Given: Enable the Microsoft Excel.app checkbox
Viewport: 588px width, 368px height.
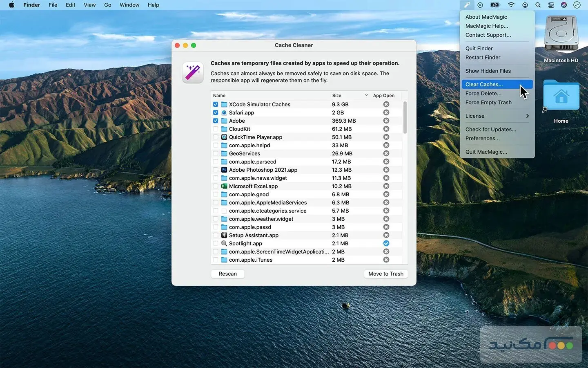Looking at the screenshot, I should click(216, 186).
